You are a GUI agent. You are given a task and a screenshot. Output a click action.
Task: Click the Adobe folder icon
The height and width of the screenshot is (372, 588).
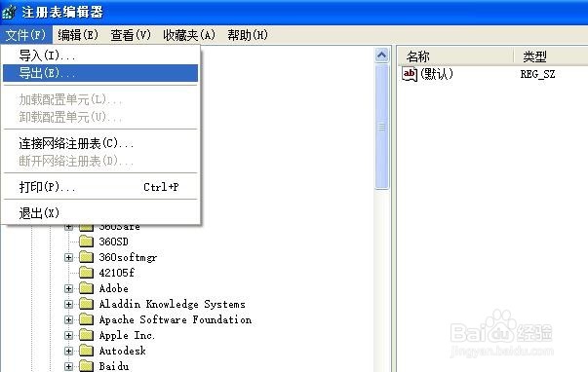pyautogui.click(x=87, y=288)
